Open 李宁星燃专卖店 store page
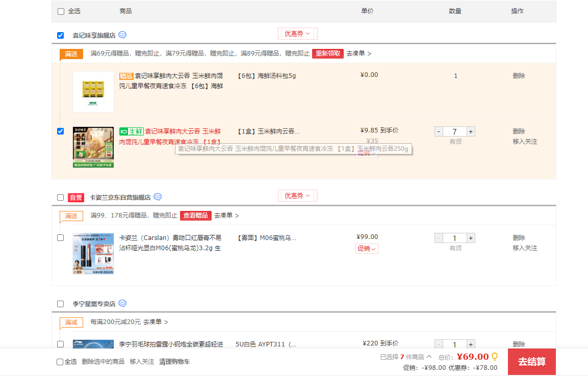The image size is (588, 376). [94, 304]
